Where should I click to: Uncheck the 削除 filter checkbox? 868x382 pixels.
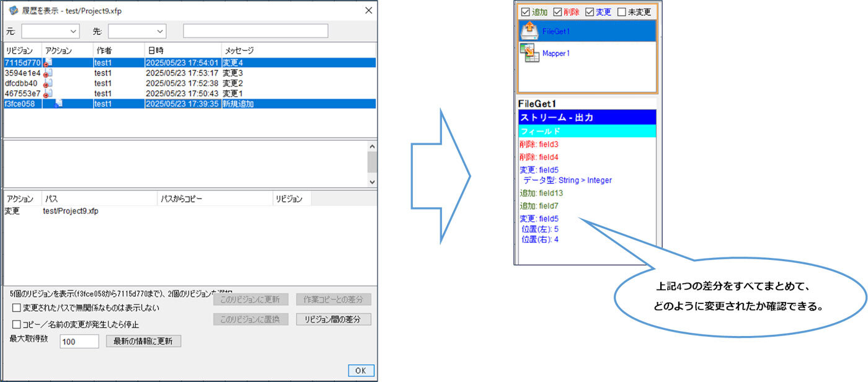(x=557, y=12)
